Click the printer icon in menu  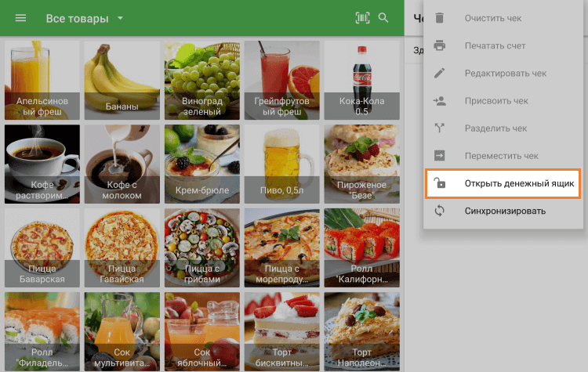pos(440,45)
